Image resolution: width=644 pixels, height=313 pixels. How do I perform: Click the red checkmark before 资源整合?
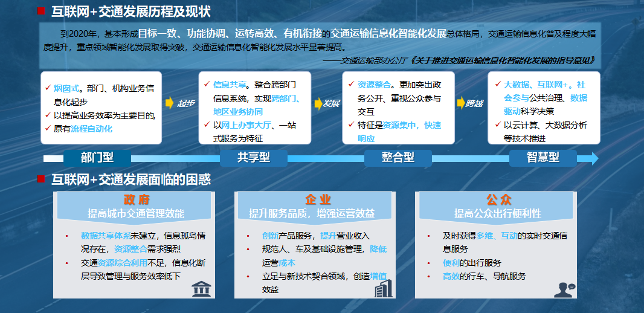pyautogui.click(x=351, y=84)
